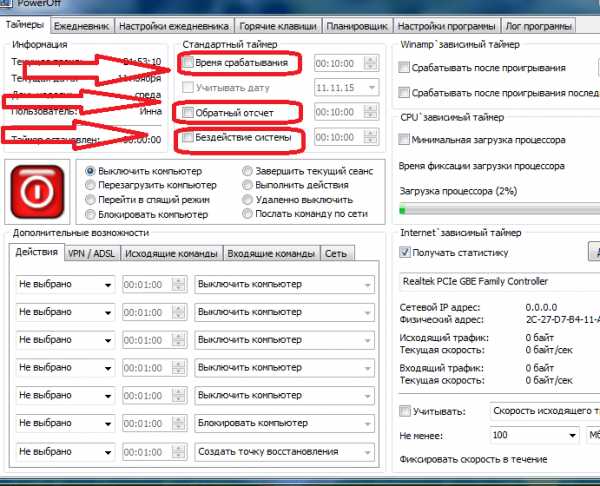Select the Завершить текущий сеанс radio button
This screenshot has height=486, width=600.
[248, 171]
